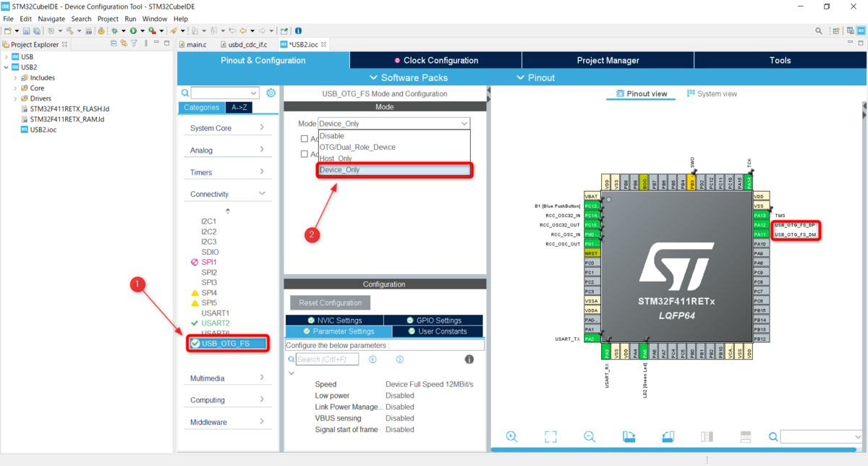Expand the Middleware category
This screenshot has height=466, width=868.
[x=228, y=422]
